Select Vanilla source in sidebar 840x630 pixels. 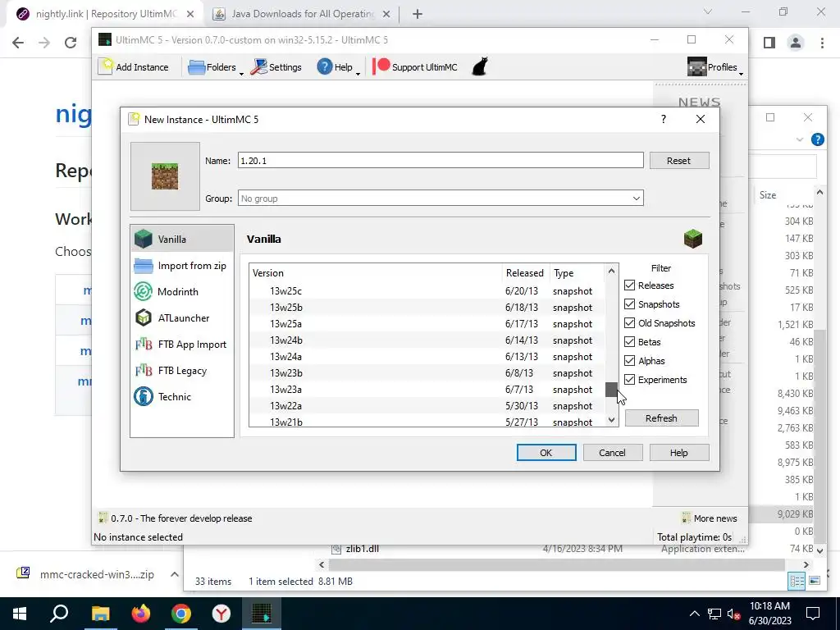coord(182,239)
